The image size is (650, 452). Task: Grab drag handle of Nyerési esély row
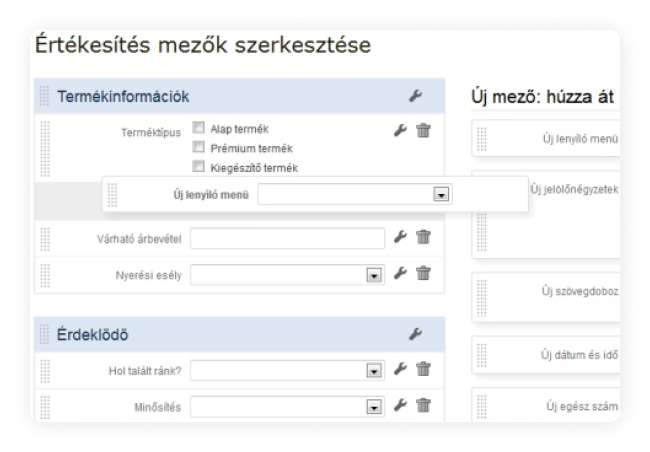pos(45,276)
